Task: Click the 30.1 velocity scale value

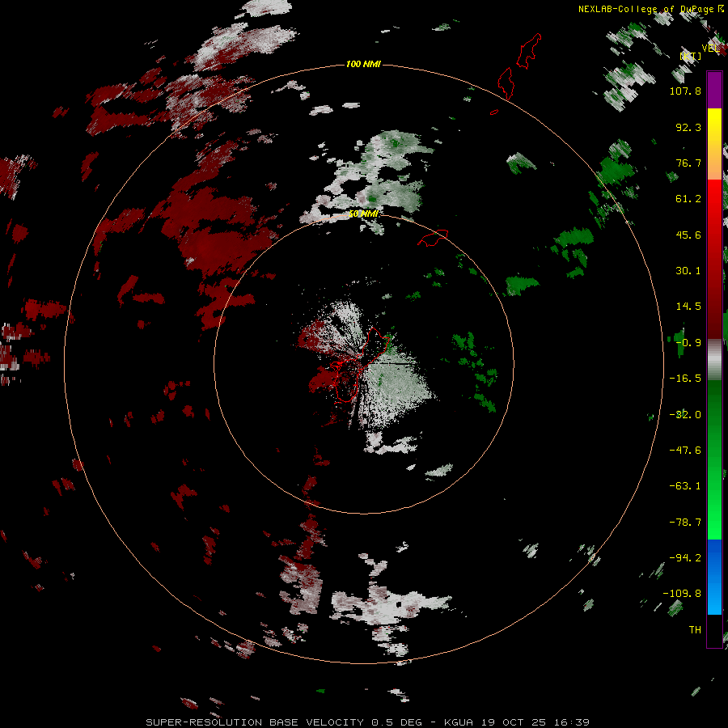Action: (x=688, y=271)
